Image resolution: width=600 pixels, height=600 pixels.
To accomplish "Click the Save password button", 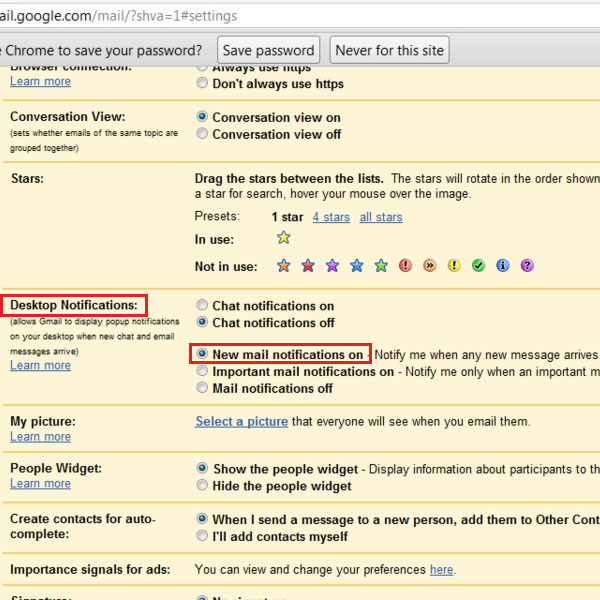I will click(269, 50).
